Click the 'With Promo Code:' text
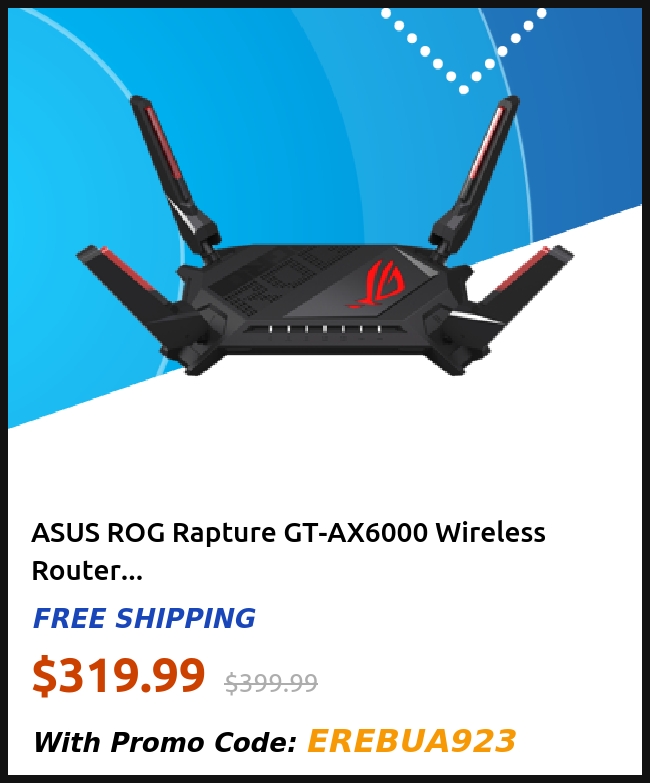 pos(165,742)
